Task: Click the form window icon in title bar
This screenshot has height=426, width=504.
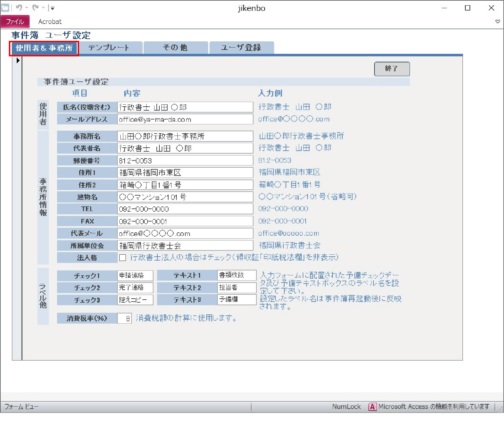Action: click(5, 8)
